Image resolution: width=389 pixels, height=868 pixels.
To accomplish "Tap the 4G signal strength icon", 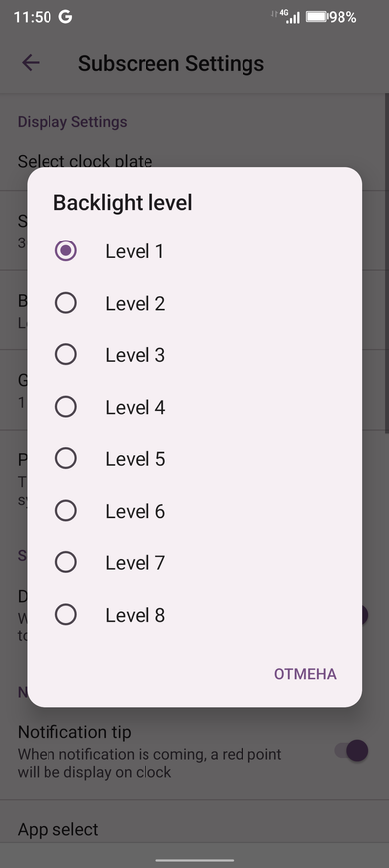I will tap(289, 16).
